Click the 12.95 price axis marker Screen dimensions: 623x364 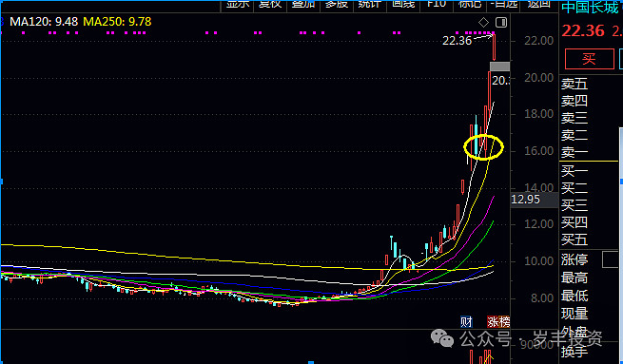click(x=526, y=200)
